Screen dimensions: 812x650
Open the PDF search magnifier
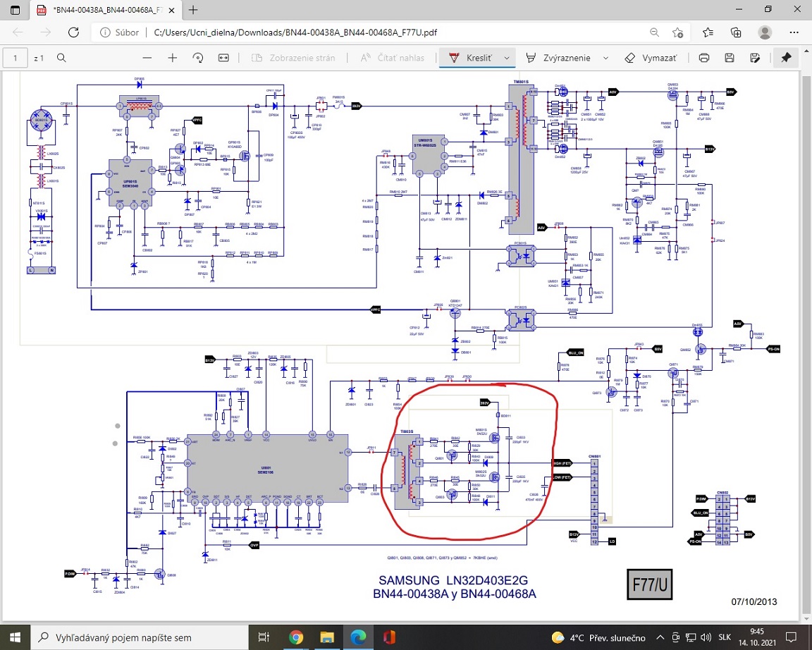[x=61, y=58]
